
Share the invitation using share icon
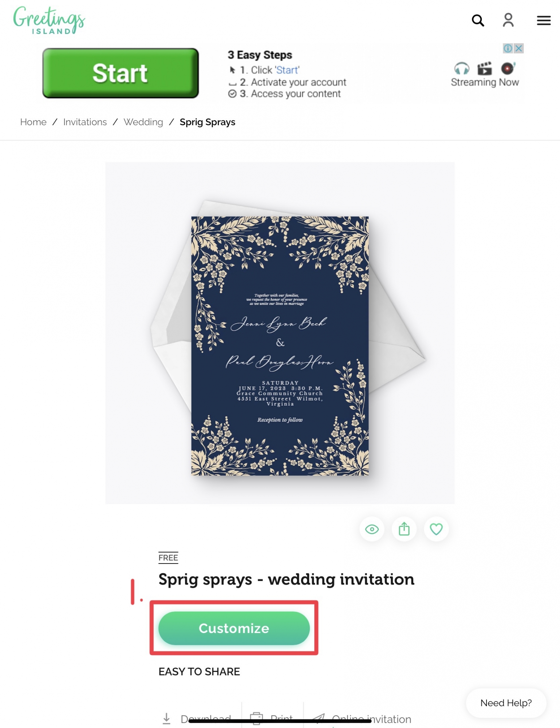pos(404,529)
